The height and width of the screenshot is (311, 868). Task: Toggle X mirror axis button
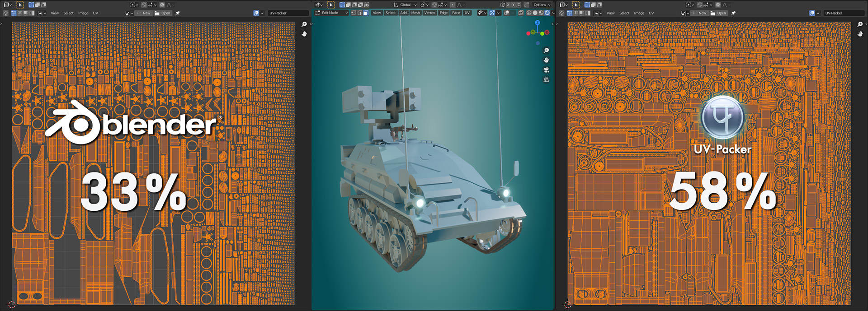508,5
